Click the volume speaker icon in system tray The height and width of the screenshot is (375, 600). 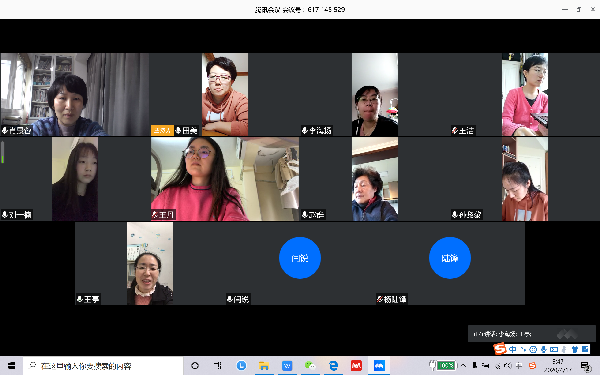508,366
